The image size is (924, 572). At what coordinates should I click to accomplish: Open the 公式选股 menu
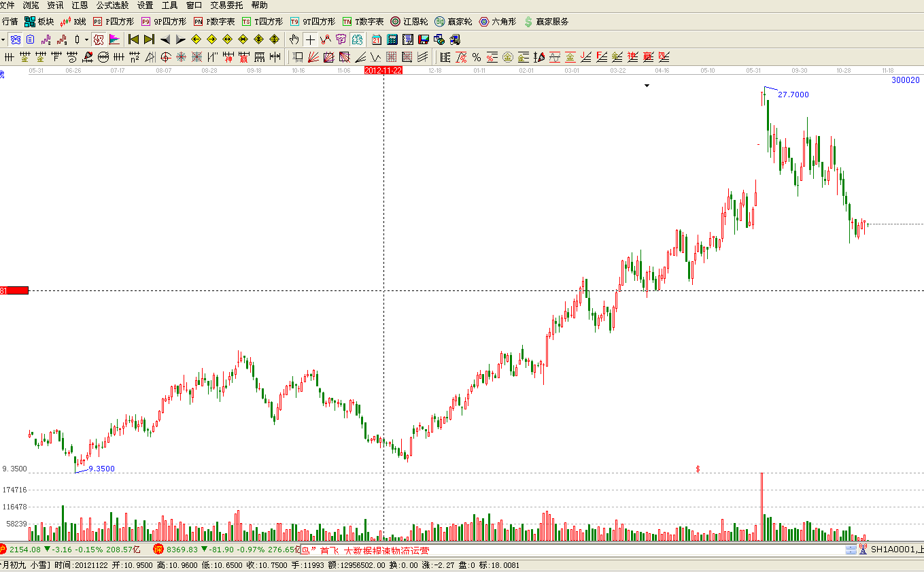[112, 5]
